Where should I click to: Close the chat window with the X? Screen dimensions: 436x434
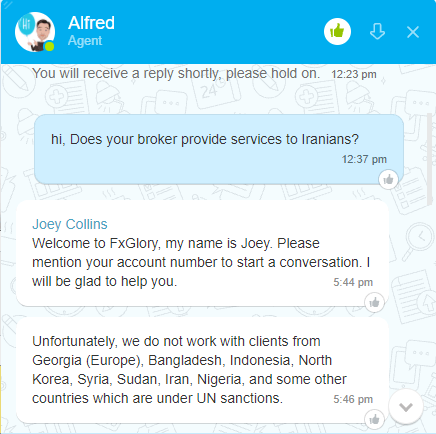413,32
